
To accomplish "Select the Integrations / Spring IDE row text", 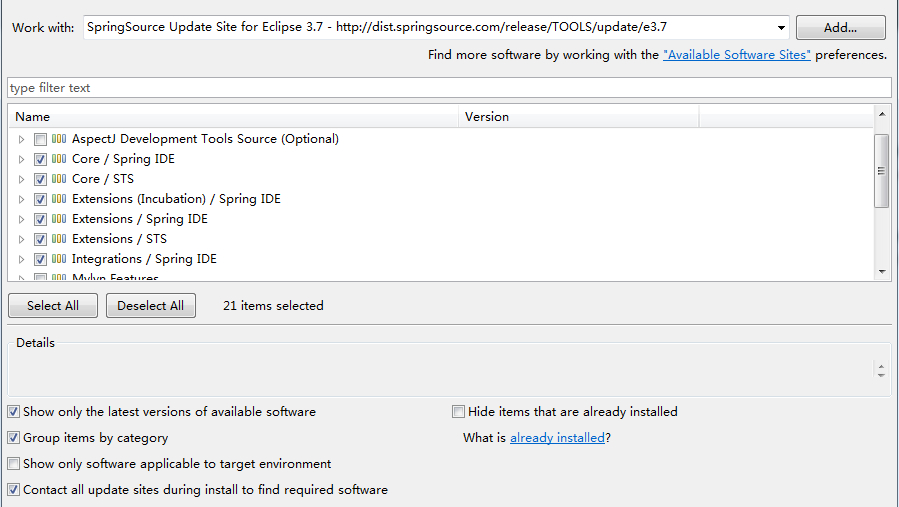I will [x=144, y=259].
